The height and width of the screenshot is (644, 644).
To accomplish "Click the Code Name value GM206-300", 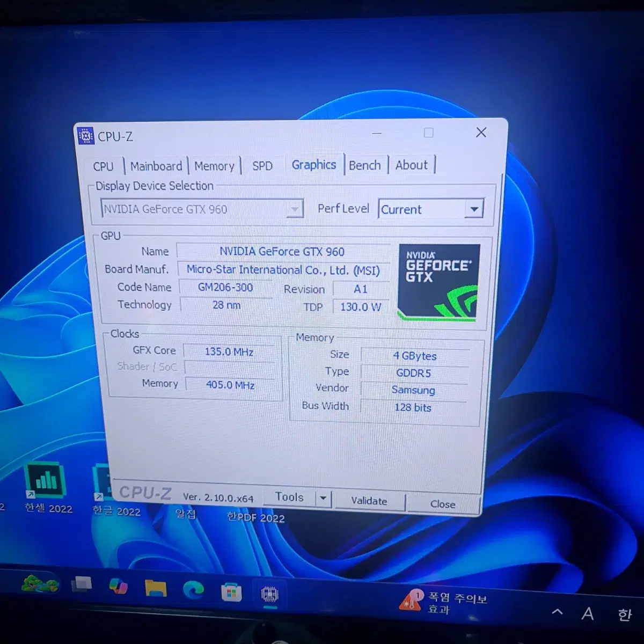I will pyautogui.click(x=225, y=287).
